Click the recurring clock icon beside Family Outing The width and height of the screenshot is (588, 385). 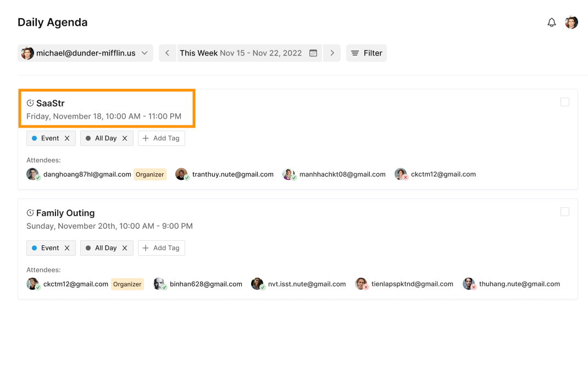click(x=30, y=213)
